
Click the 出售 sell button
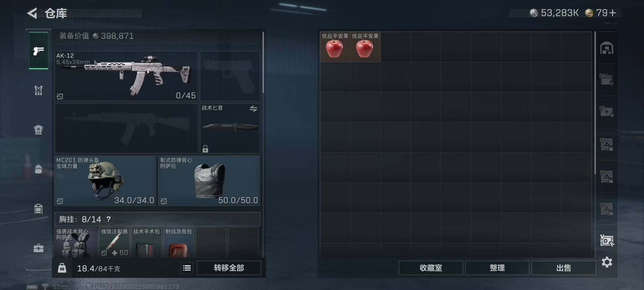click(563, 268)
